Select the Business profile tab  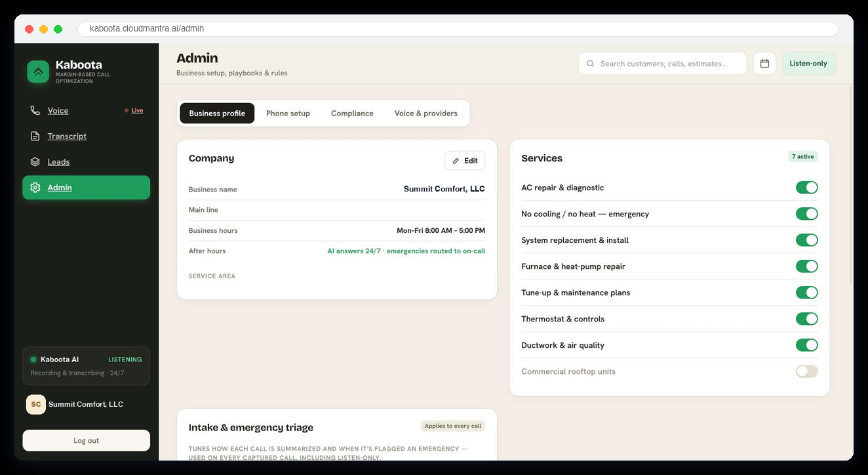coord(217,113)
